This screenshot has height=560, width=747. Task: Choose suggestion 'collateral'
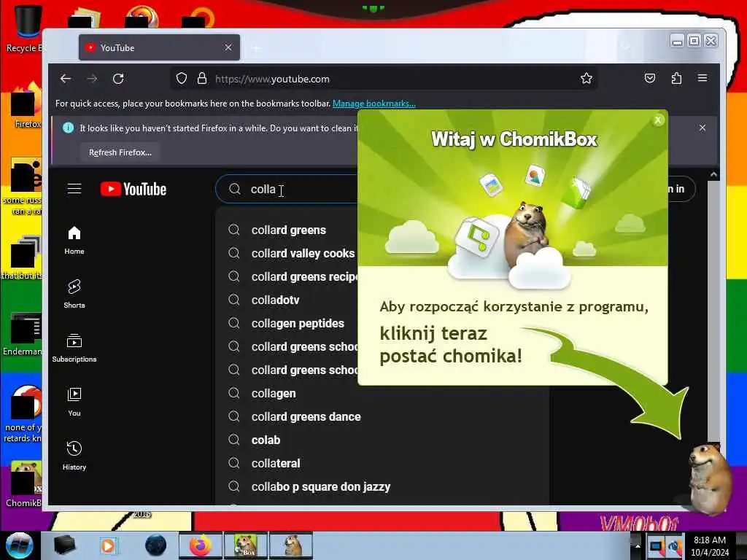tap(276, 463)
